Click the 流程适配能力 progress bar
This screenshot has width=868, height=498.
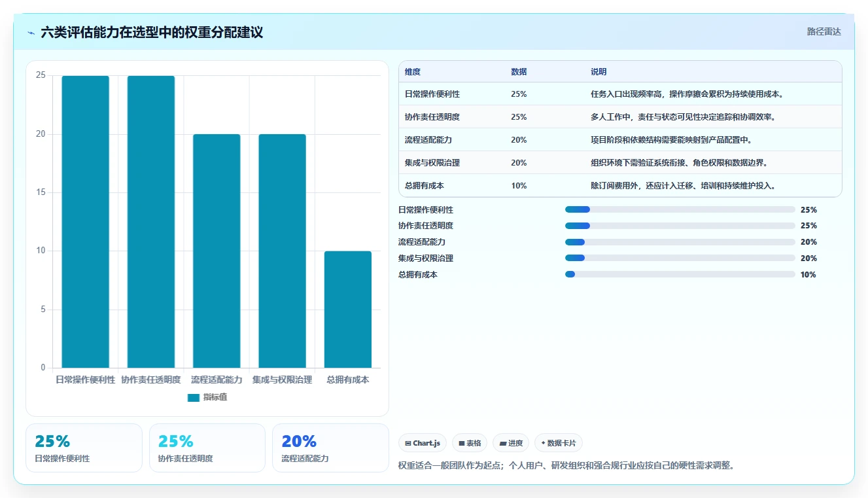[x=680, y=242]
